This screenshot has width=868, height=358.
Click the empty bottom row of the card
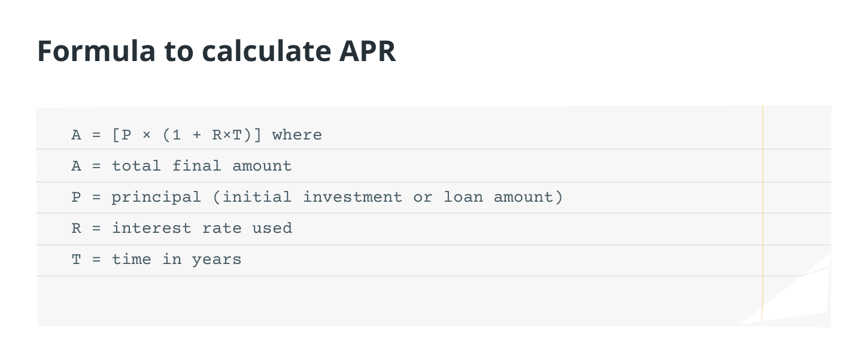(359, 301)
